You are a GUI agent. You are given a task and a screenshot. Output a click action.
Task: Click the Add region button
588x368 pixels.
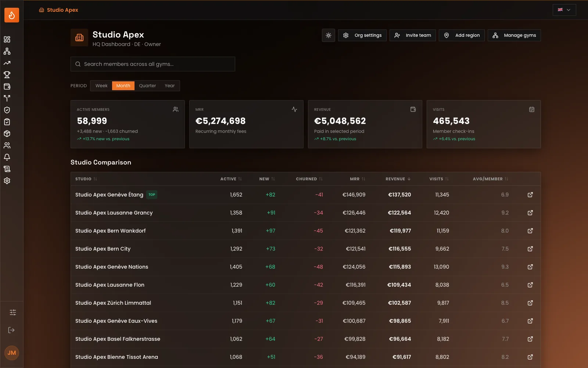[x=462, y=35]
